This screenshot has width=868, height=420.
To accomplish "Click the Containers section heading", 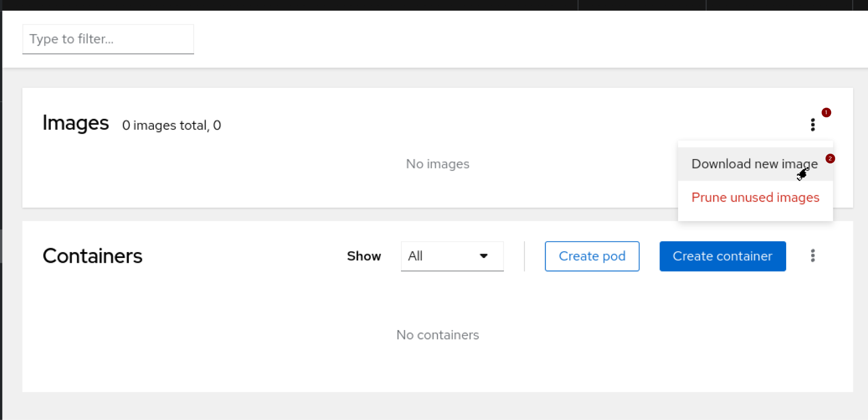I will click(x=92, y=256).
